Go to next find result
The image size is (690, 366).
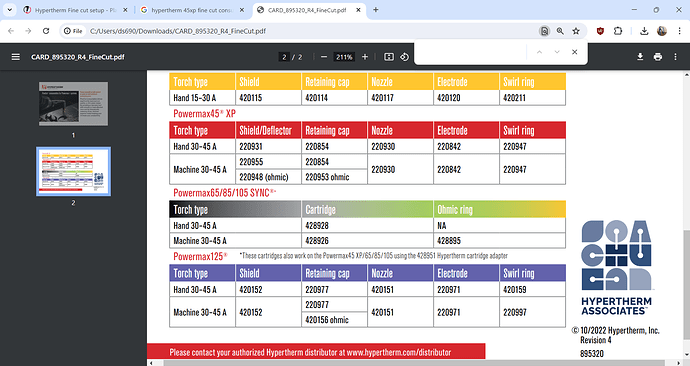tap(557, 52)
